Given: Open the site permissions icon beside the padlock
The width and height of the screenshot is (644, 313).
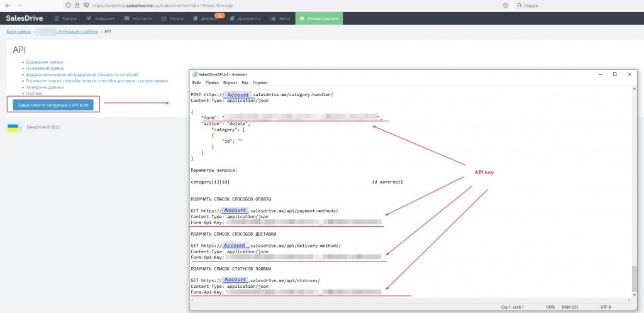Looking at the screenshot, I should click(86, 6).
